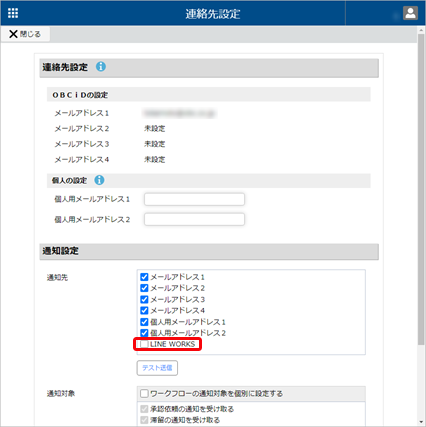The image size is (426, 427).
Task: Click the OBCiDの設定 section header
Action: pyautogui.click(x=209, y=95)
